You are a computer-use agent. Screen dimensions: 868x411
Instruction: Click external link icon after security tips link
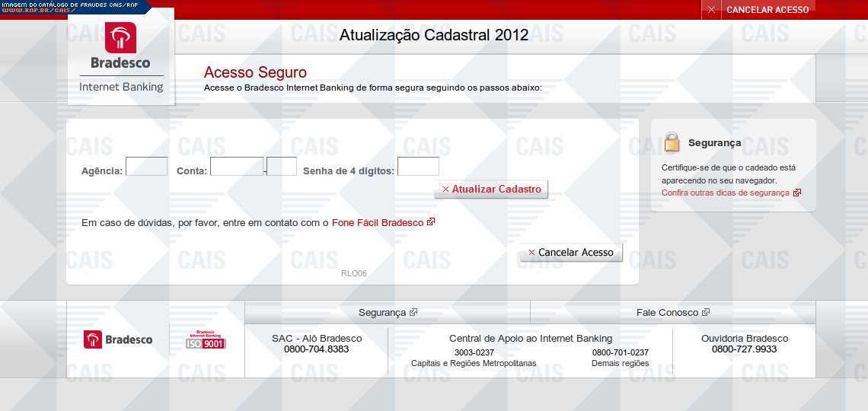tap(797, 193)
